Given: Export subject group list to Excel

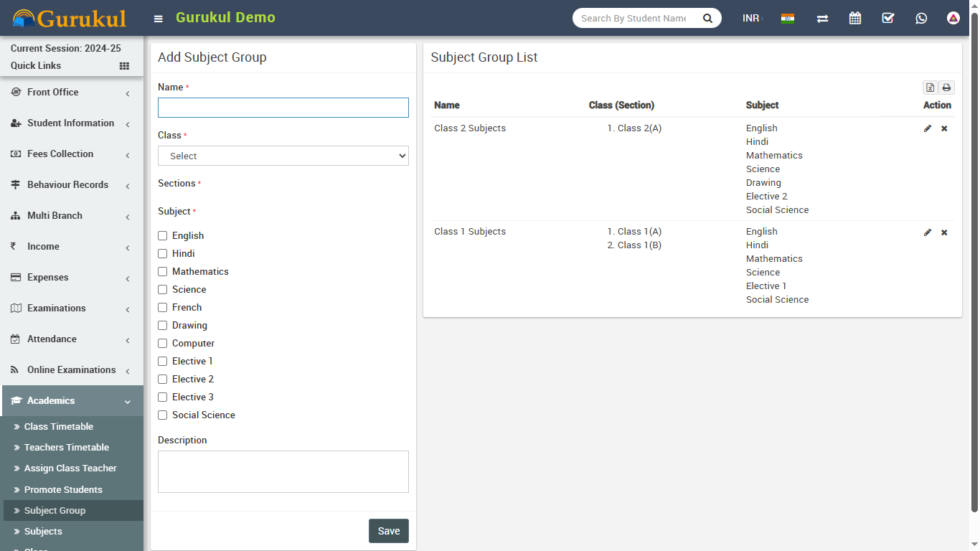Looking at the screenshot, I should pos(930,88).
